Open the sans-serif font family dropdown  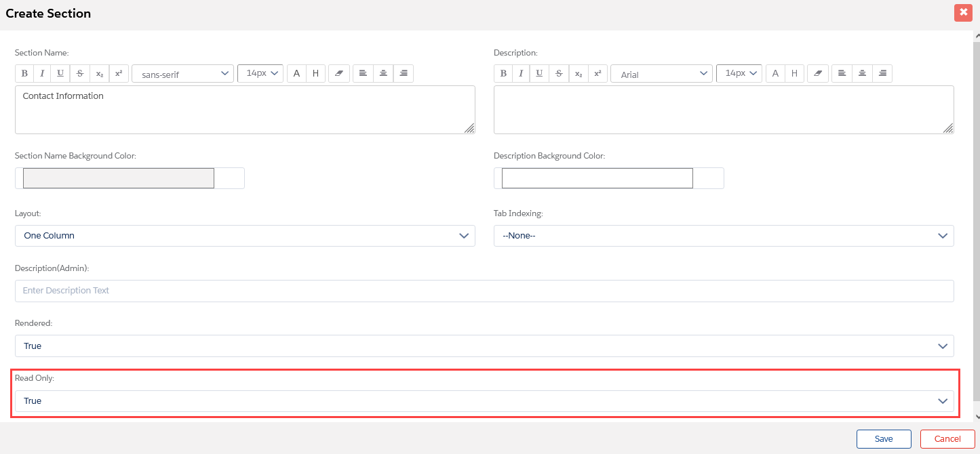183,74
